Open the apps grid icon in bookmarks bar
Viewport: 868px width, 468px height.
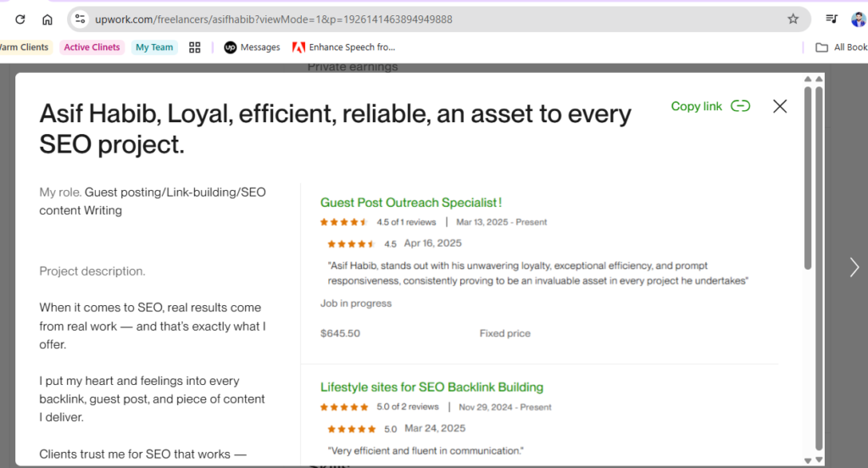point(194,47)
